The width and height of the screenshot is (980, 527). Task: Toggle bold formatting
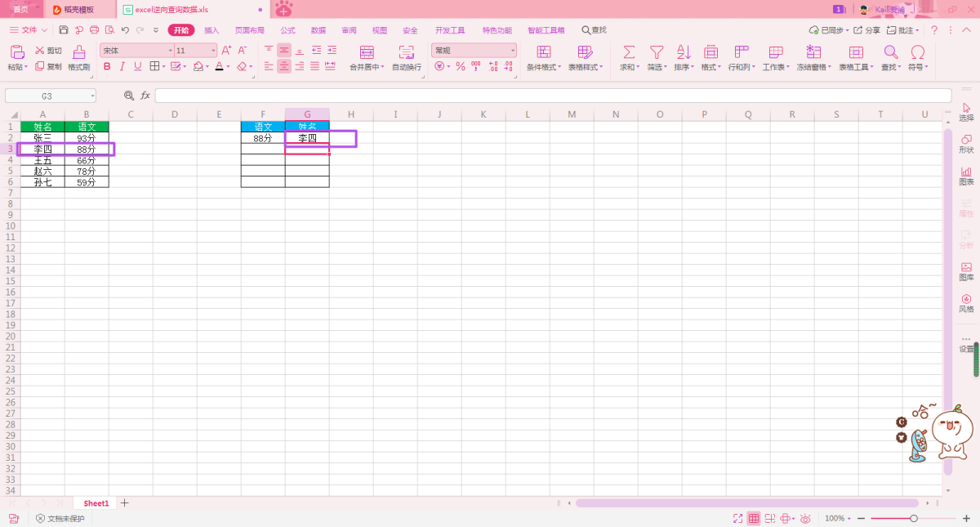pyautogui.click(x=107, y=67)
